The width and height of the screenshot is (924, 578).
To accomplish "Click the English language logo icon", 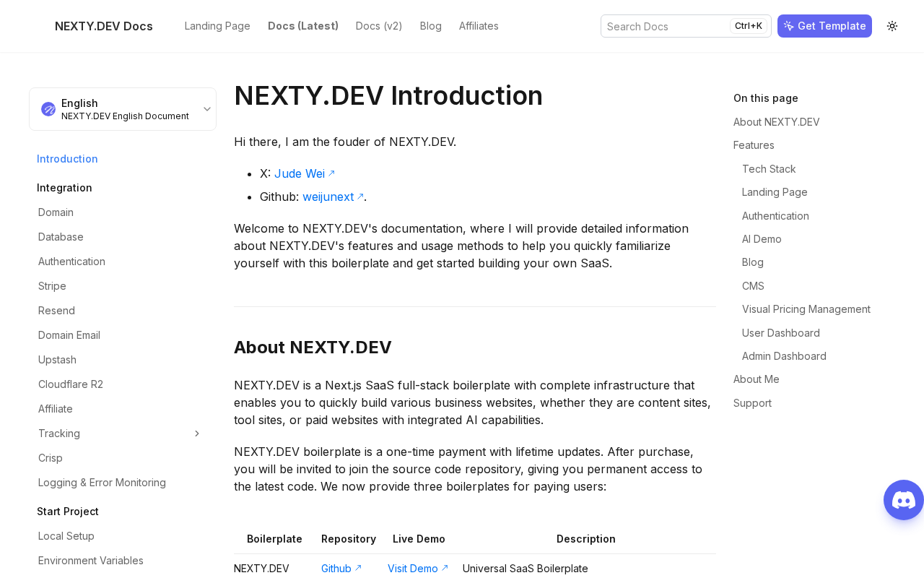I will pyautogui.click(x=48, y=109).
